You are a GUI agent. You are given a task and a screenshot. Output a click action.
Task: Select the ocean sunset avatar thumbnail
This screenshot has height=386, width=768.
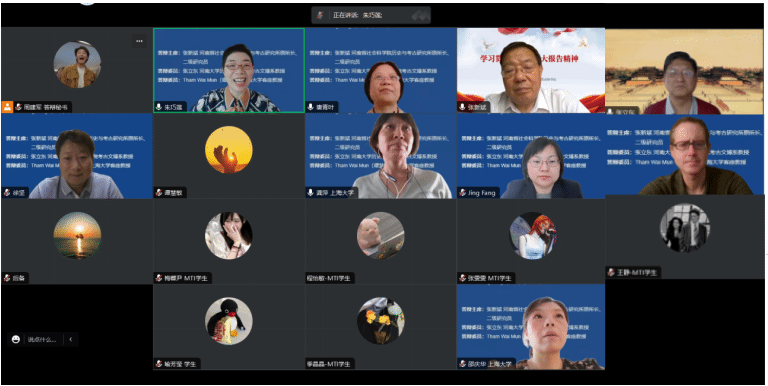click(77, 236)
